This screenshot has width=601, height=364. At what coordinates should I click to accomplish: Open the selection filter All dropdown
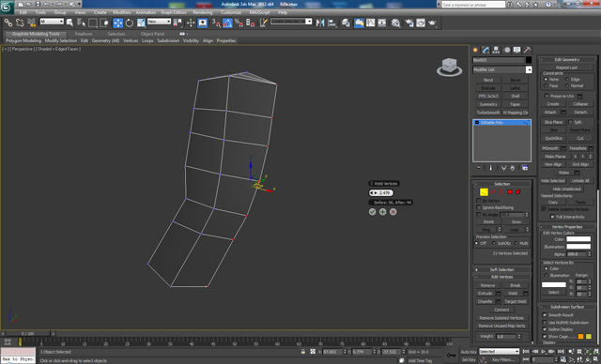click(x=52, y=22)
